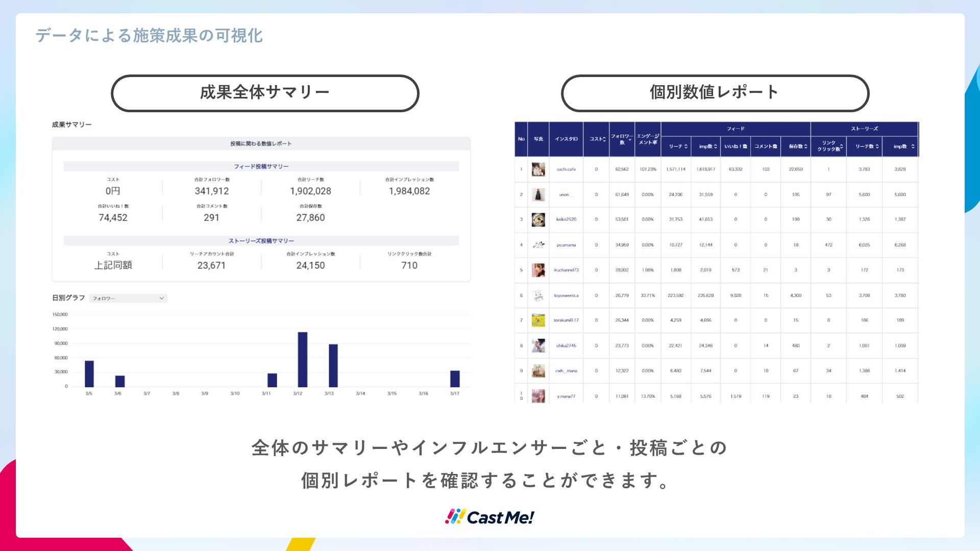Image resolution: width=980 pixels, height=551 pixels.
Task: Sort by Stories imp数 column arrows
Action: tap(913, 146)
